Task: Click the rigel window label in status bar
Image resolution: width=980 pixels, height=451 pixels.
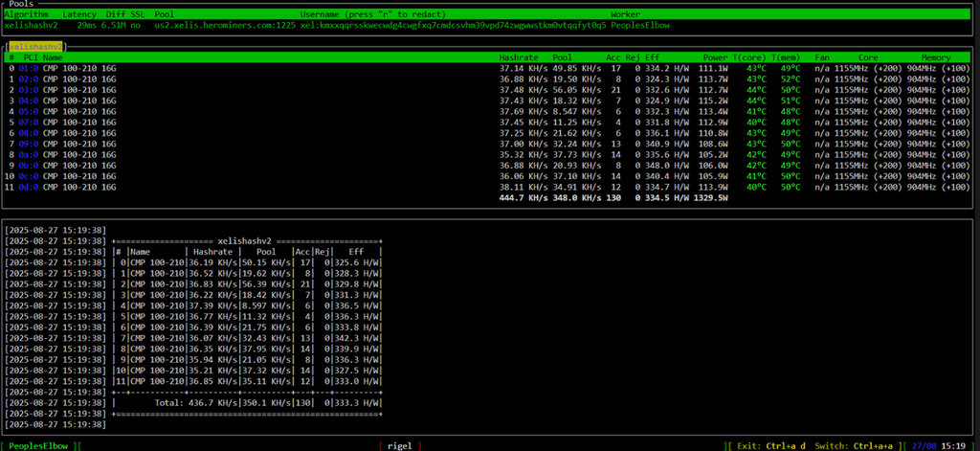Action: [396, 445]
